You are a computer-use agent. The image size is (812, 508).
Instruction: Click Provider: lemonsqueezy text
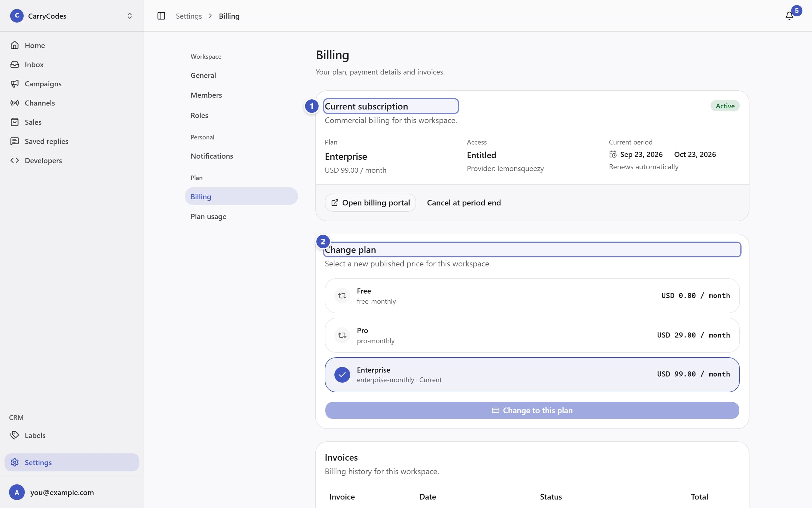(x=505, y=168)
